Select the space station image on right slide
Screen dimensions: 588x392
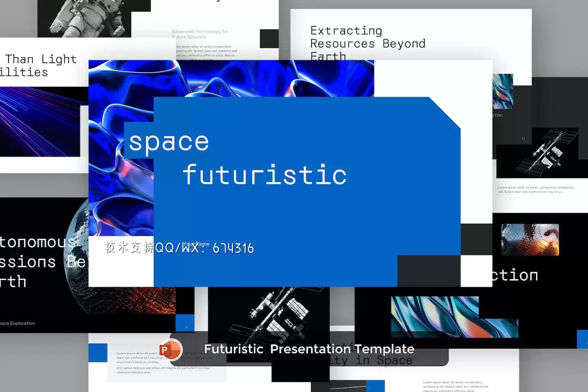click(x=542, y=153)
